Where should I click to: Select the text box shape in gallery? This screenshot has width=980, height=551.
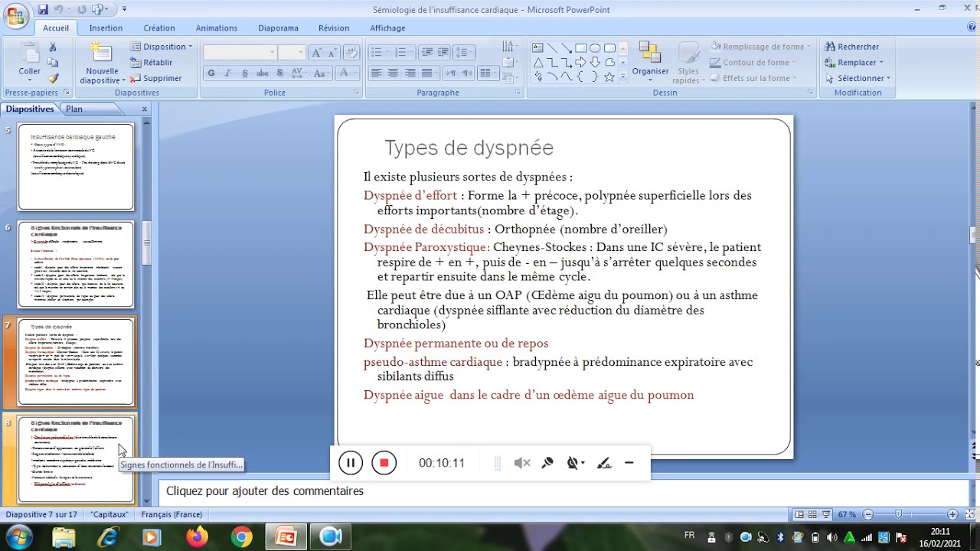click(537, 47)
